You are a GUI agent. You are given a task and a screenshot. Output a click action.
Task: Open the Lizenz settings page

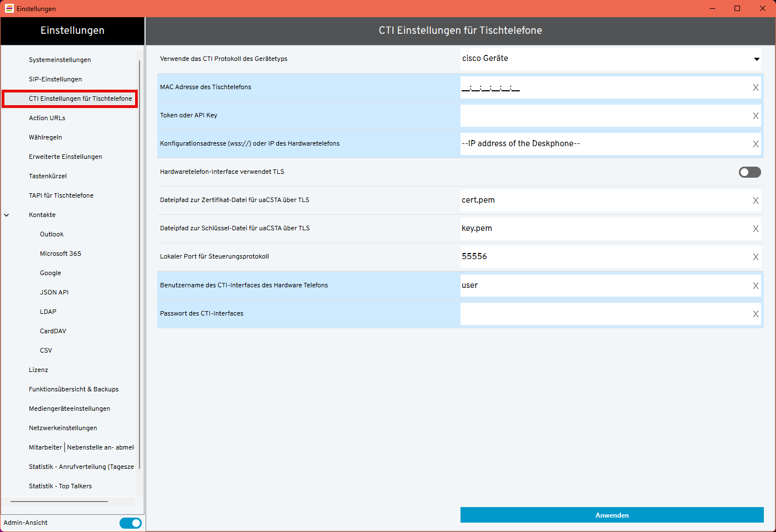39,370
